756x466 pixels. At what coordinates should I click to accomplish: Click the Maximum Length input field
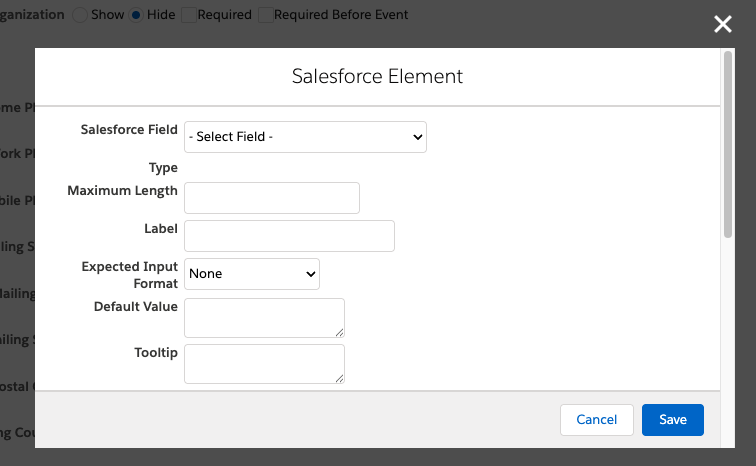click(272, 198)
